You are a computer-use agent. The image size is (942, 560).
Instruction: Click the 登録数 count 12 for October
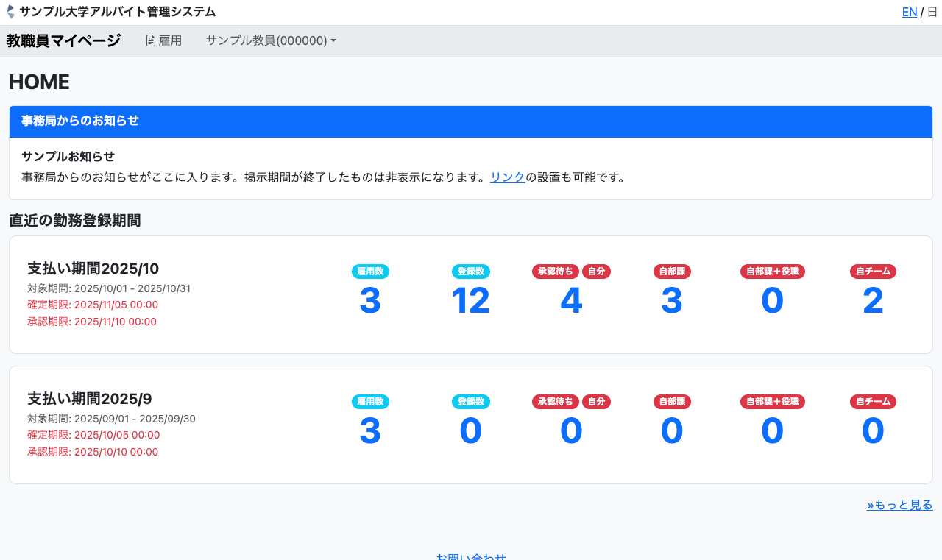pyautogui.click(x=470, y=300)
